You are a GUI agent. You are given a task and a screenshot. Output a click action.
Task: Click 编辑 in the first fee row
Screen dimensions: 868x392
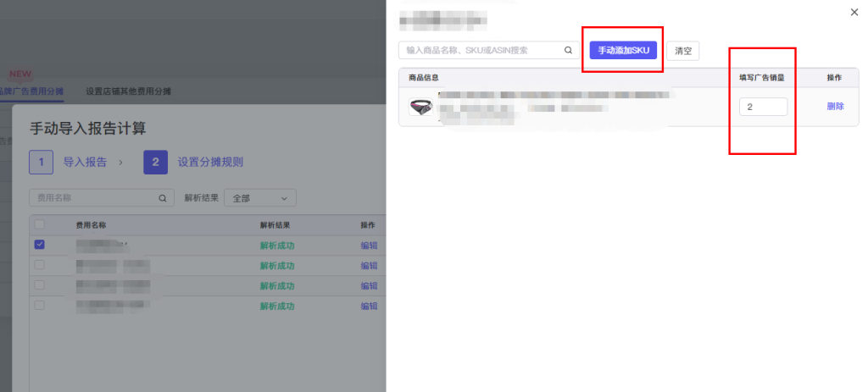(369, 246)
